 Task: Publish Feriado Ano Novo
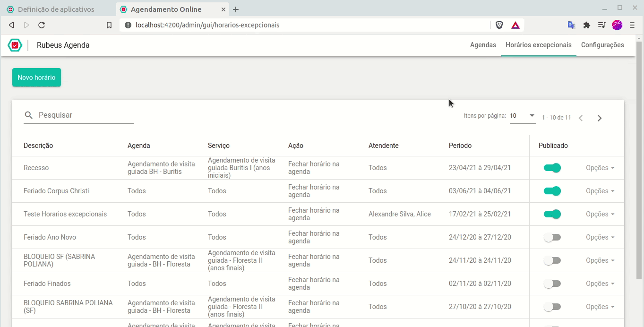coord(552,237)
